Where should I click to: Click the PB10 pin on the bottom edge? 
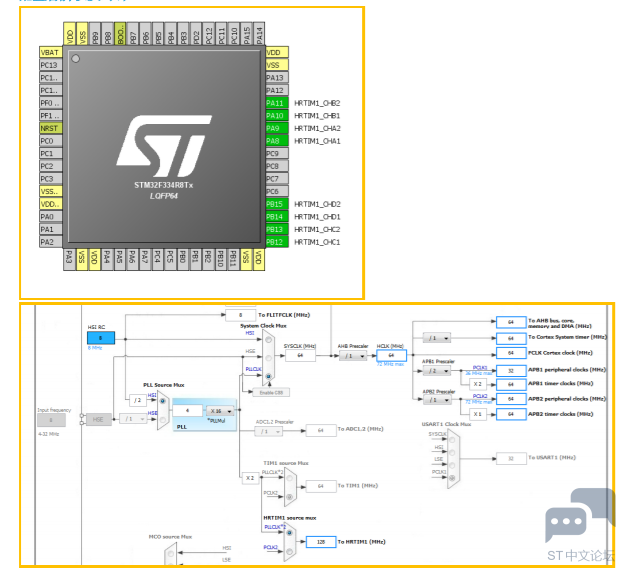coord(220,259)
